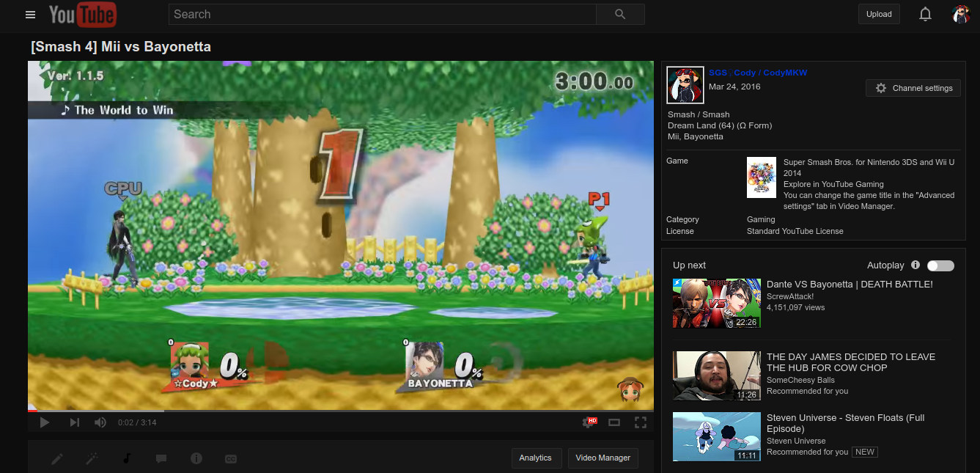Click the Gaming category value
The width and height of the screenshot is (980, 473).
(761, 219)
